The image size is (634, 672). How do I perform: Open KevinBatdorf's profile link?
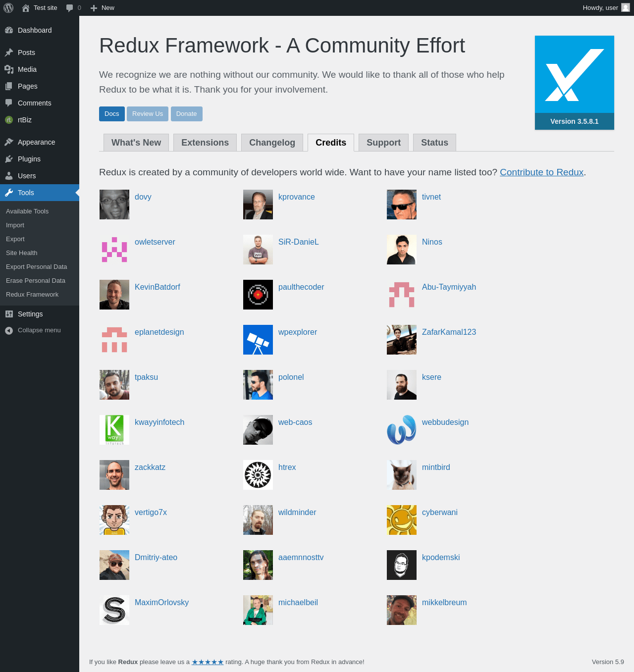158,287
